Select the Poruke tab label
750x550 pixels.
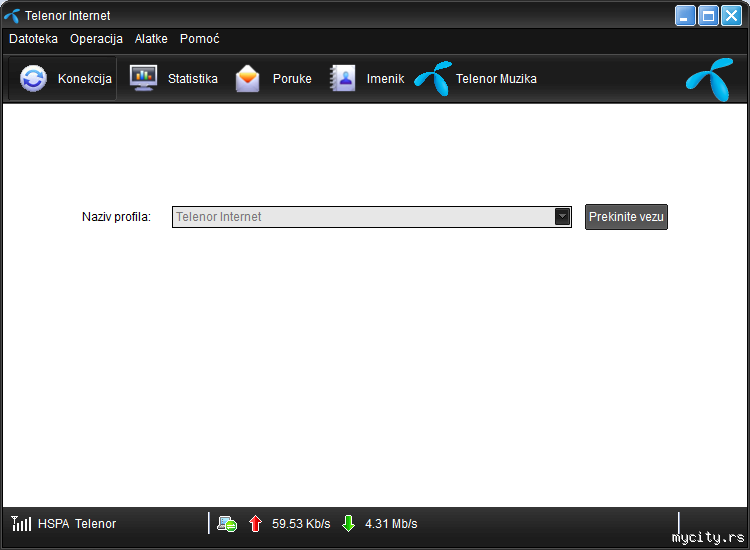tap(292, 78)
